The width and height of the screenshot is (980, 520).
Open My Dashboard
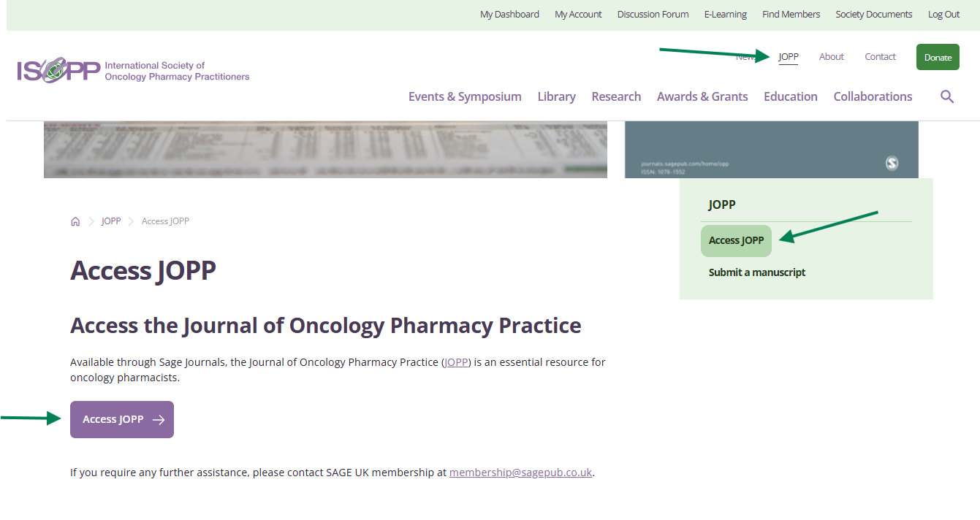[509, 15]
